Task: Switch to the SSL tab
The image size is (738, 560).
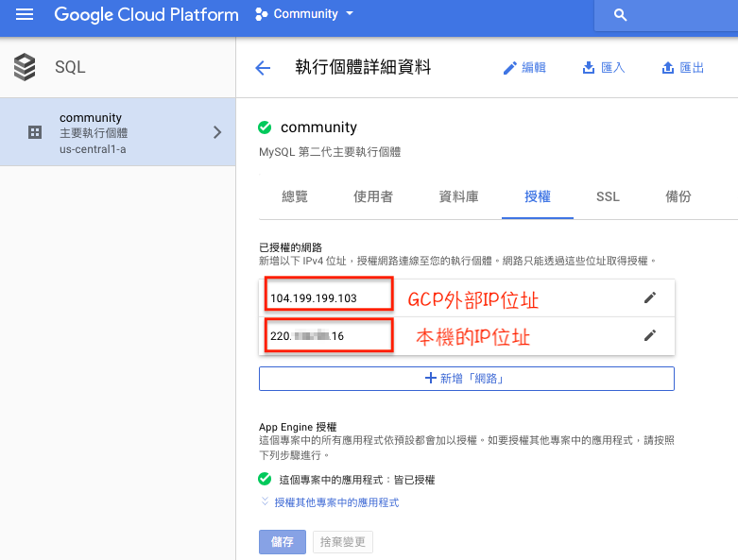Action: [x=608, y=196]
